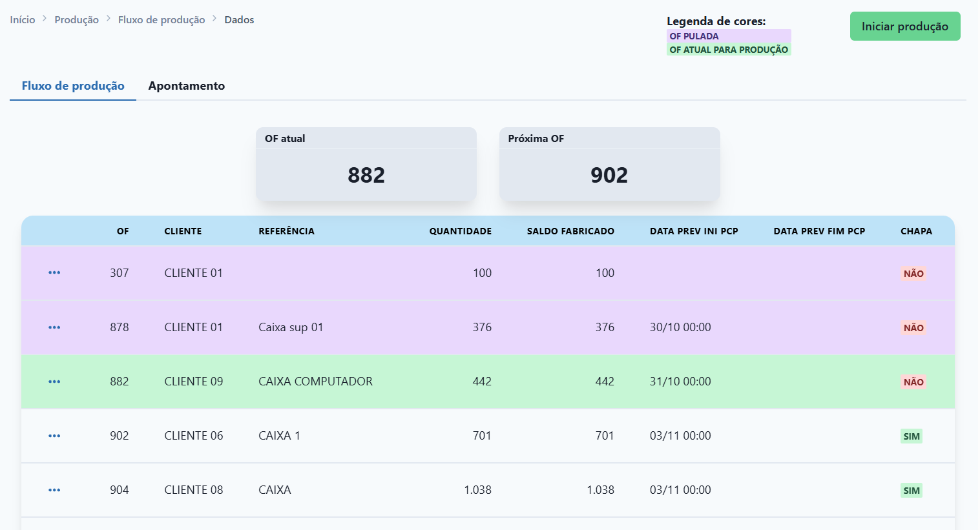The height and width of the screenshot is (530, 980).
Task: Click the OF ATUAL PARA PRODUÇÃO legend swatch
Action: [x=728, y=50]
